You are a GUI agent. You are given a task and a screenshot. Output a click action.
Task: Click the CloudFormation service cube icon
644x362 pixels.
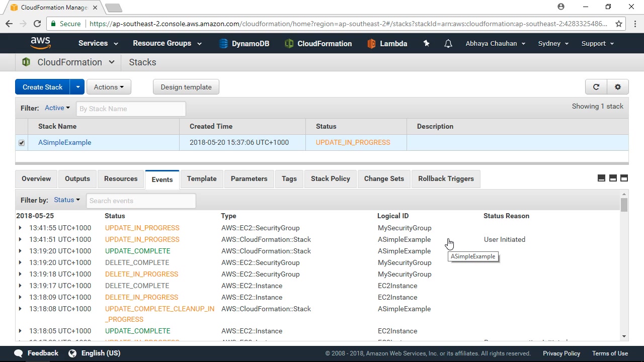tap(26, 62)
